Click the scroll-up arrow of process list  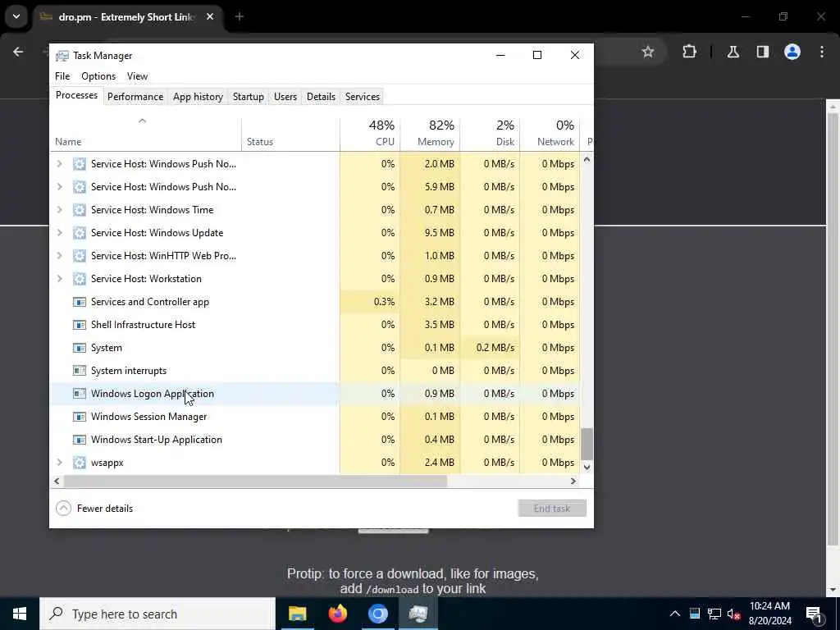[x=587, y=159]
